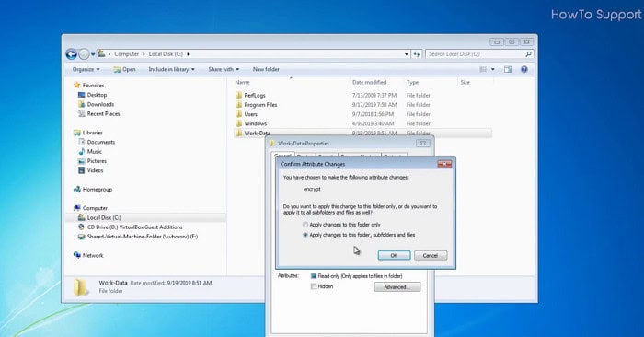Click the Explorer Help question mark icon
The width and height of the screenshot is (644, 337).
pos(524,69)
